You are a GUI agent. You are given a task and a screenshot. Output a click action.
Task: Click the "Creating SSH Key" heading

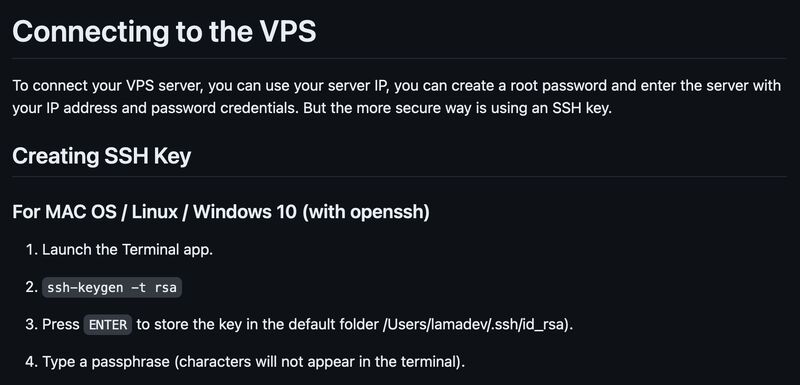click(x=102, y=156)
